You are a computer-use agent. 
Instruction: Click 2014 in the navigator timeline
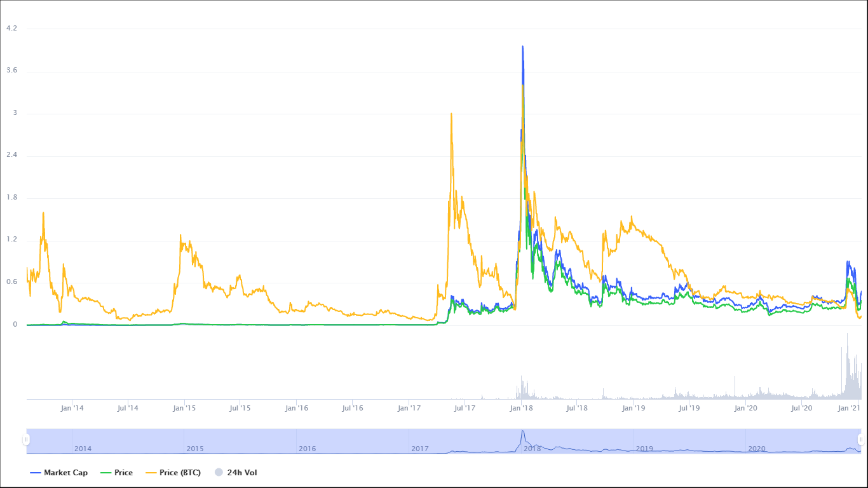click(83, 449)
